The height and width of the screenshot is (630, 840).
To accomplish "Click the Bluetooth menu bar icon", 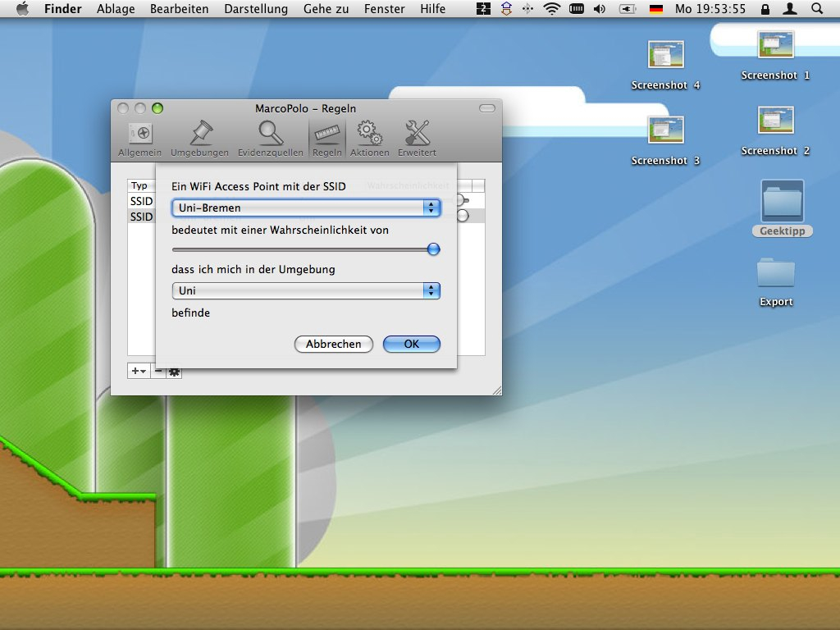I will [x=527, y=8].
